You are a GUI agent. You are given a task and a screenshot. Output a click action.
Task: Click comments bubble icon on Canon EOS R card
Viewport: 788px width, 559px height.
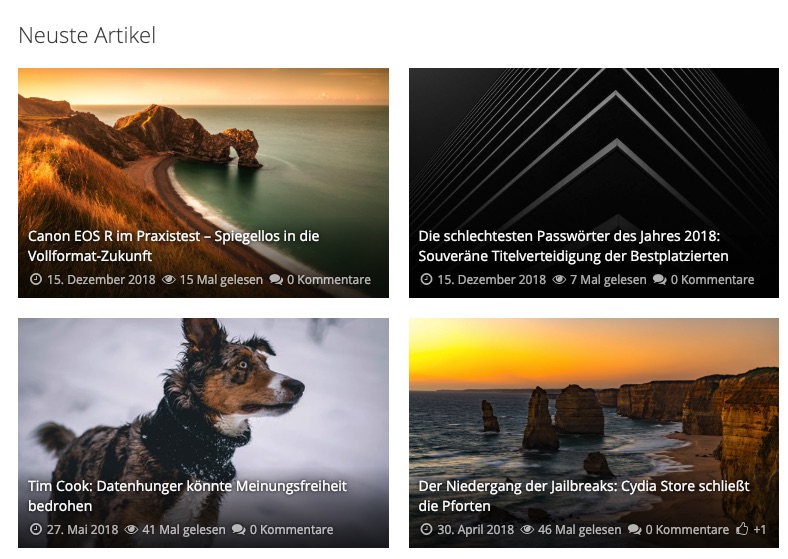[x=276, y=280]
